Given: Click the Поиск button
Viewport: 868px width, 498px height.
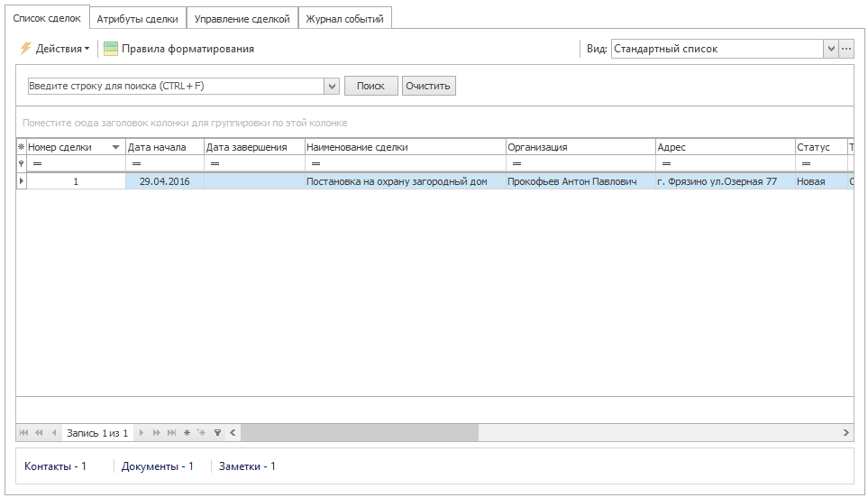Looking at the screenshot, I should (370, 86).
